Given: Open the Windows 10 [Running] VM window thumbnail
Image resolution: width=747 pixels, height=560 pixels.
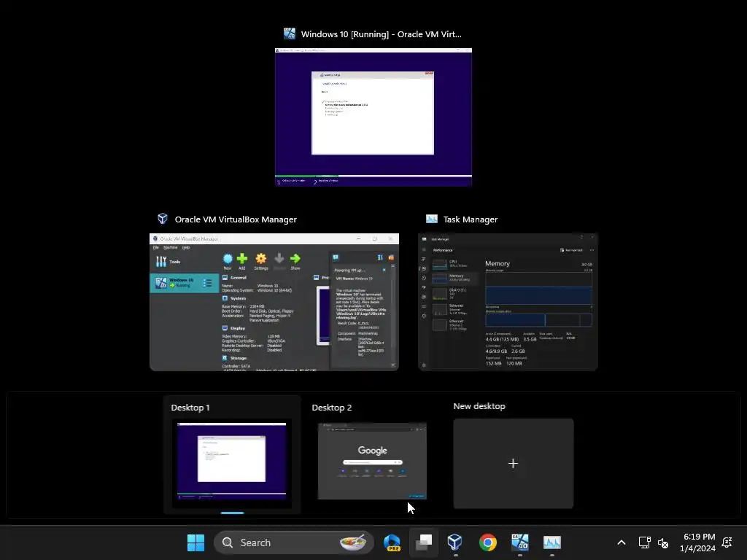Looking at the screenshot, I should (373, 117).
